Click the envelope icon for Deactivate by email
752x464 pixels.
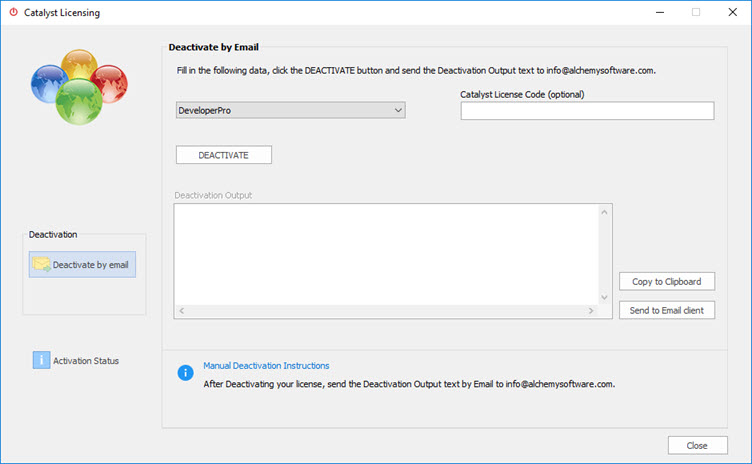(41, 264)
